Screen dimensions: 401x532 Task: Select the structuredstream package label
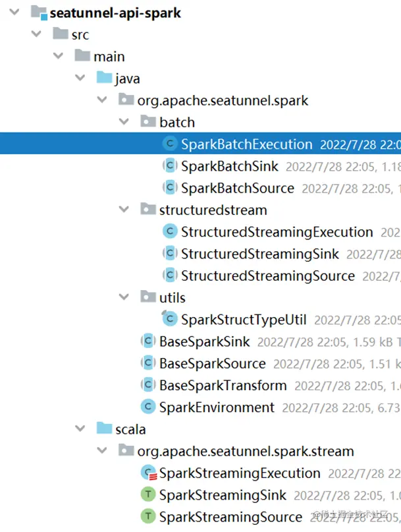[x=213, y=210]
